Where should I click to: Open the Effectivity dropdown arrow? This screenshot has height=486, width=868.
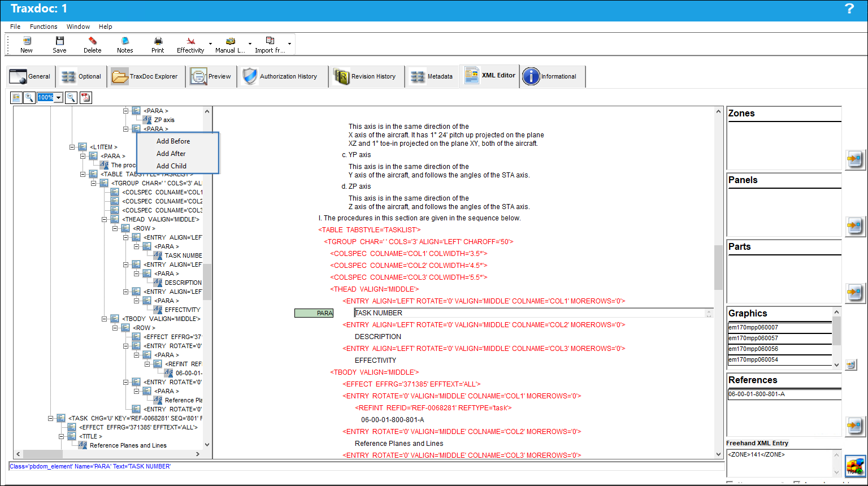tap(210, 44)
